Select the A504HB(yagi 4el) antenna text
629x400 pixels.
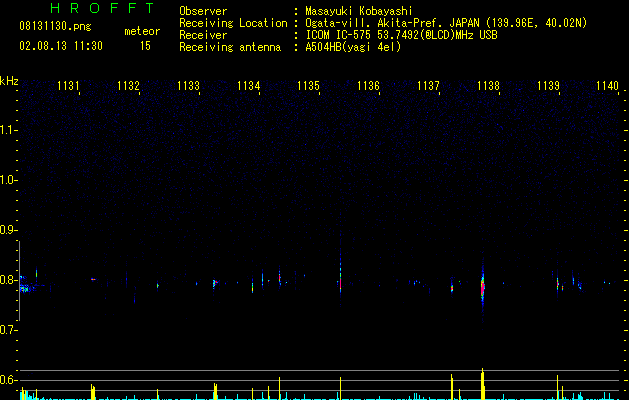click(353, 47)
